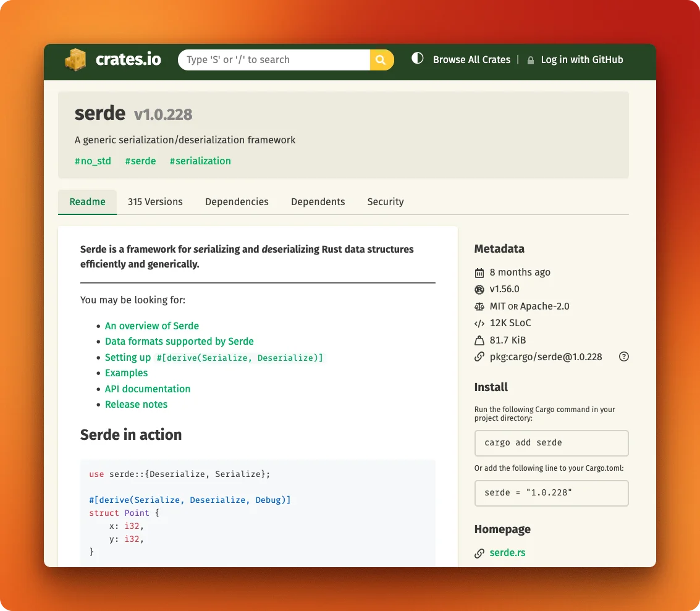Click the lock icon beside Log in
Image resolution: width=700 pixels, height=611 pixels.
coord(530,61)
